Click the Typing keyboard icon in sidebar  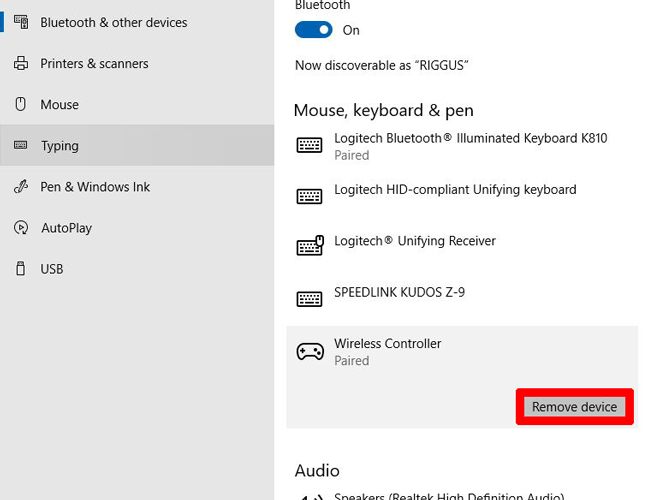pyautogui.click(x=20, y=145)
